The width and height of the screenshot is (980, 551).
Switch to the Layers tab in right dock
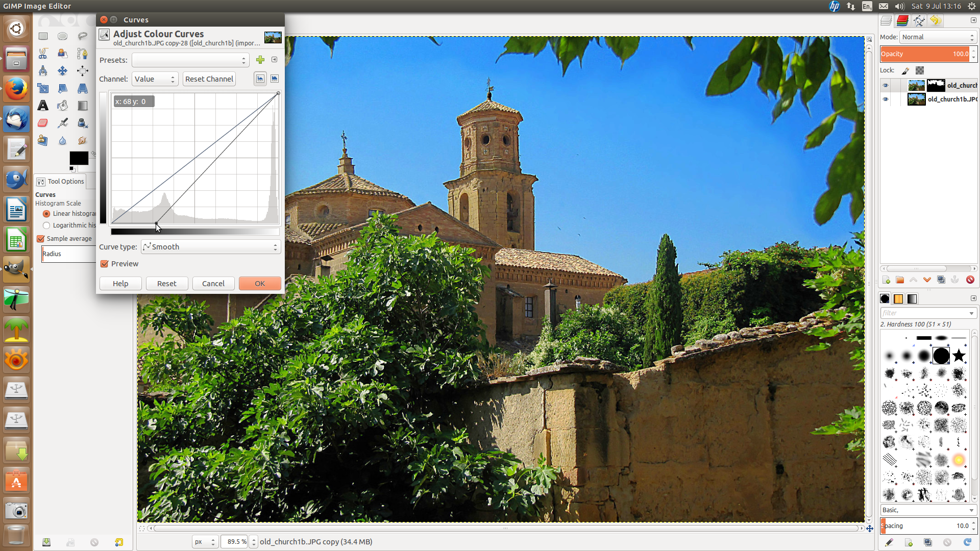(x=886, y=20)
